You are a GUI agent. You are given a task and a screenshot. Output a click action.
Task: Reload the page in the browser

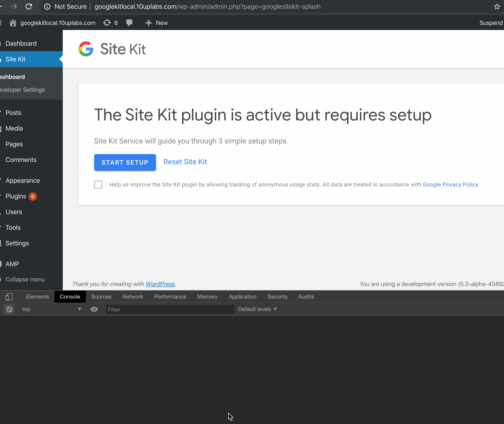(29, 6)
